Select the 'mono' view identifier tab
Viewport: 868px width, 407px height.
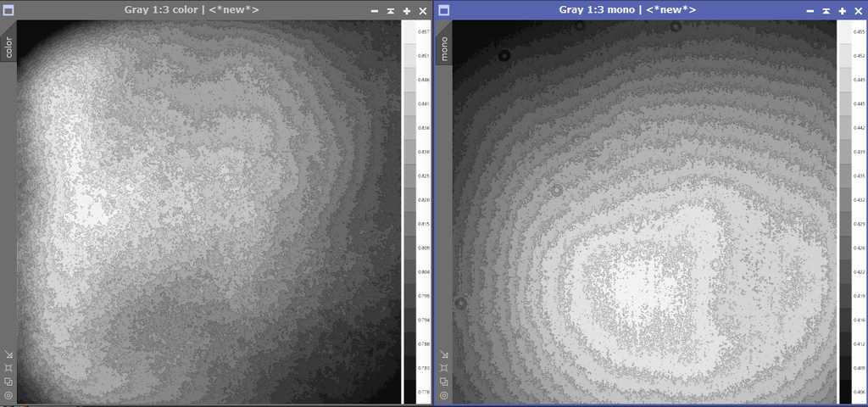(444, 48)
